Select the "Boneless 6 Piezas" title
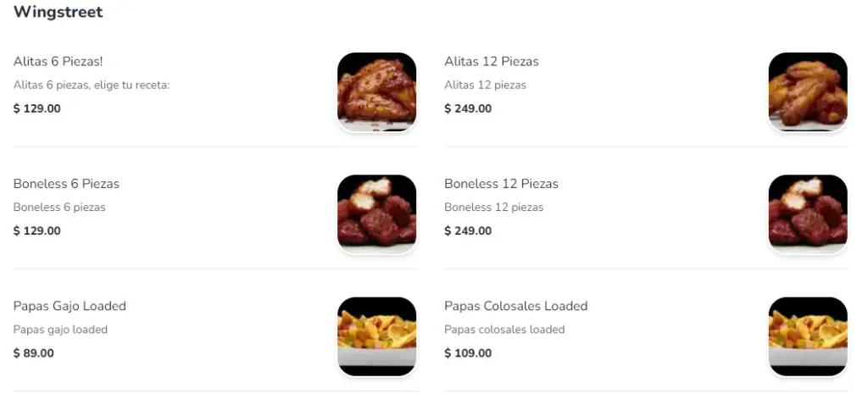This screenshot has width=868, height=394. point(66,184)
